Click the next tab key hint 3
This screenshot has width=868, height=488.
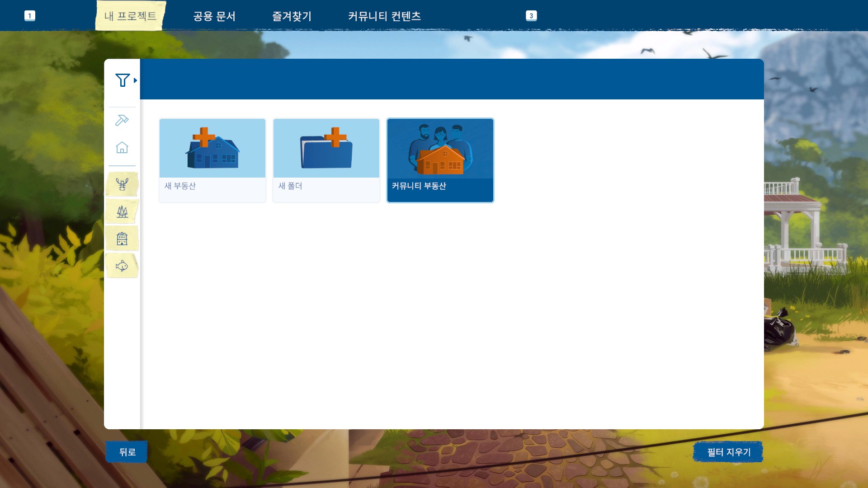[531, 16]
